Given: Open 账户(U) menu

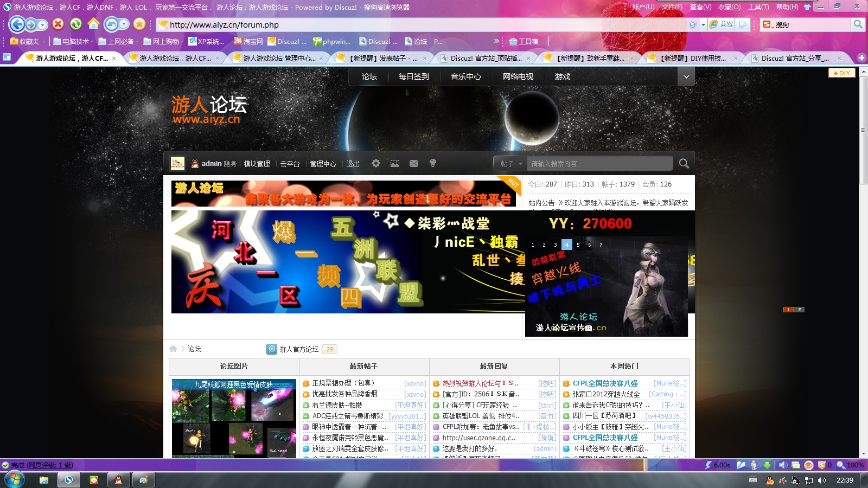Looking at the screenshot, I should (x=643, y=7).
